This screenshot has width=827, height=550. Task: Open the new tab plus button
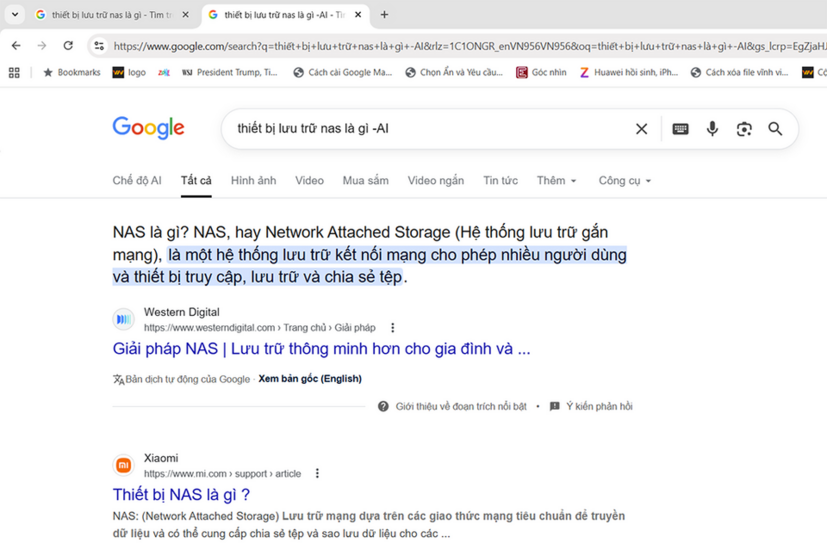[x=384, y=15]
